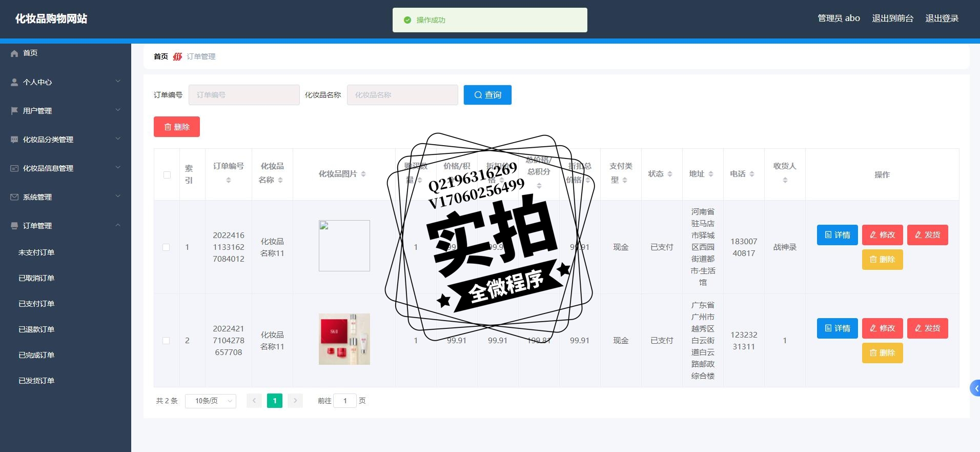Expand 化妆品分类管理 menu chevron
980x452 pixels.
pos(118,139)
